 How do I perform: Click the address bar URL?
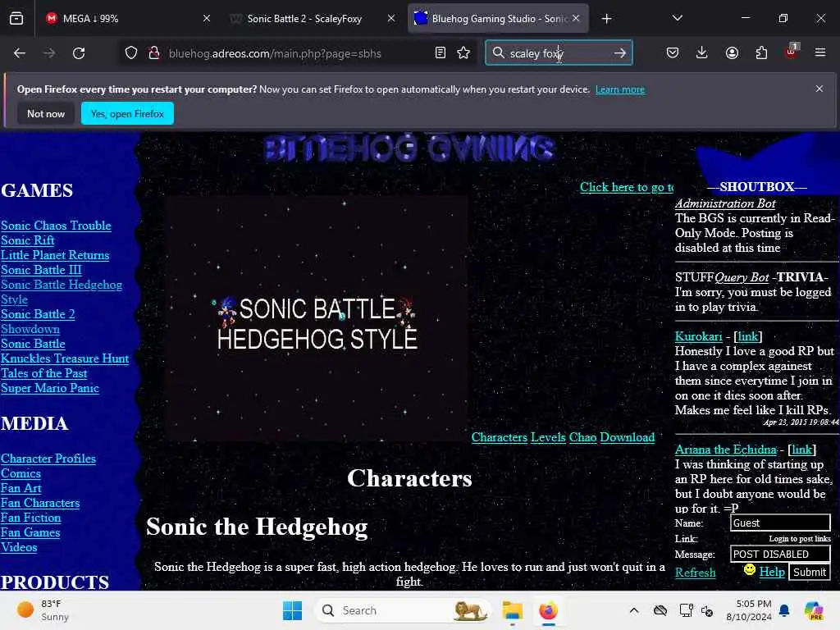tap(275, 53)
